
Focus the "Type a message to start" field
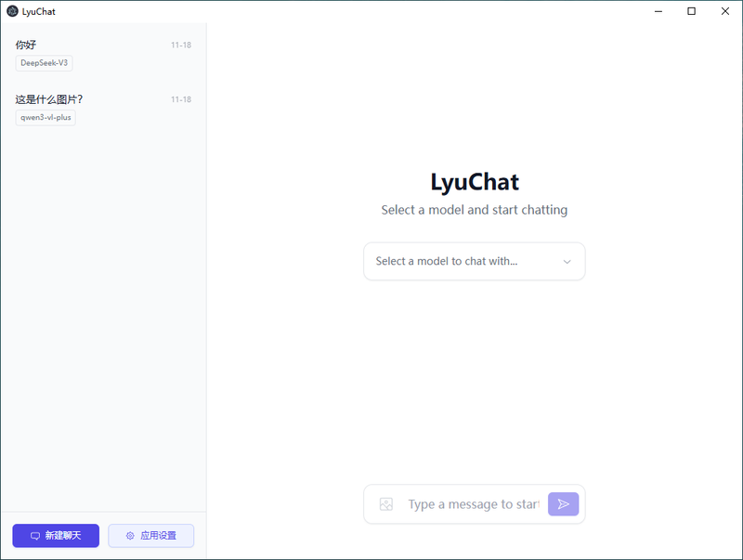click(474, 504)
